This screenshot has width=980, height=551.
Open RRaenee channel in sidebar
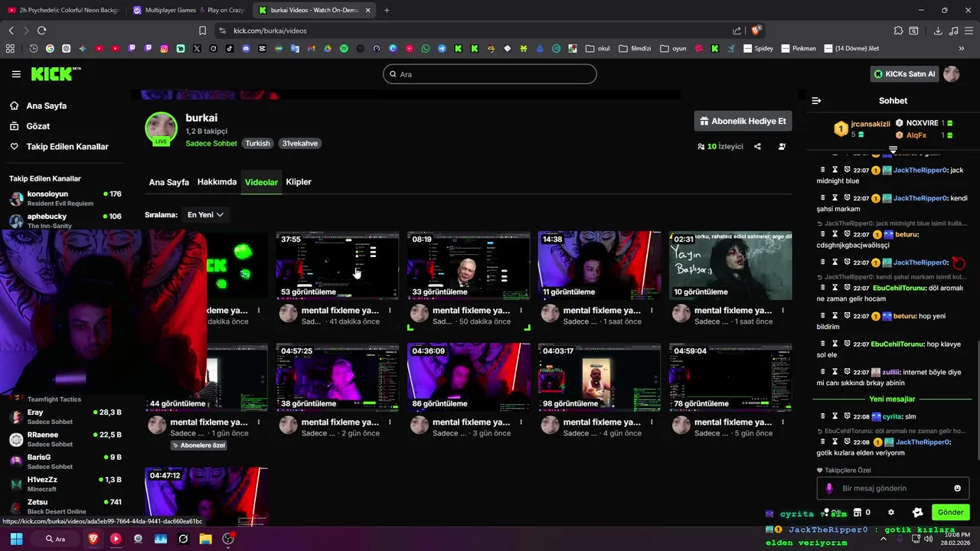[65, 439]
